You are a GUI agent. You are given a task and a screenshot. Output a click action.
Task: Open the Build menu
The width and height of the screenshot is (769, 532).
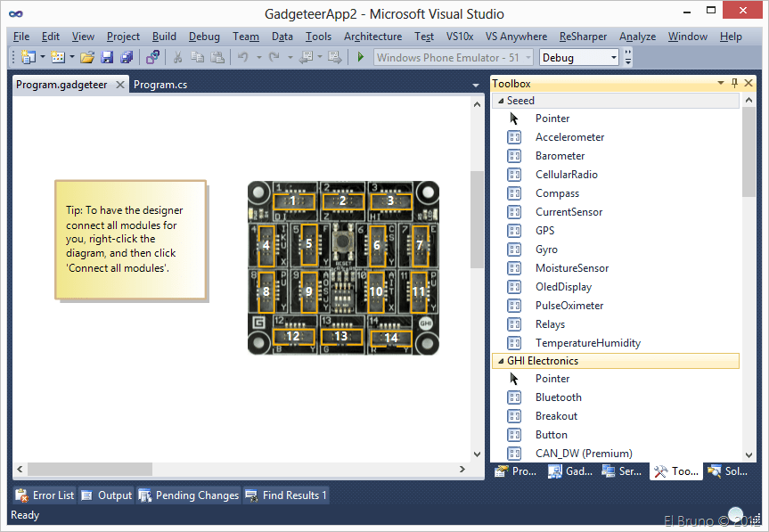click(x=164, y=37)
